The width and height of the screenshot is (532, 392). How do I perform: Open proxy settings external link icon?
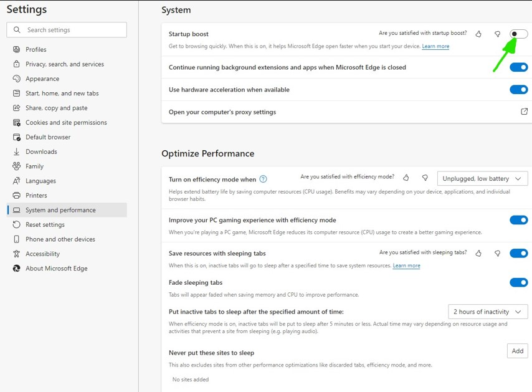pyautogui.click(x=524, y=112)
